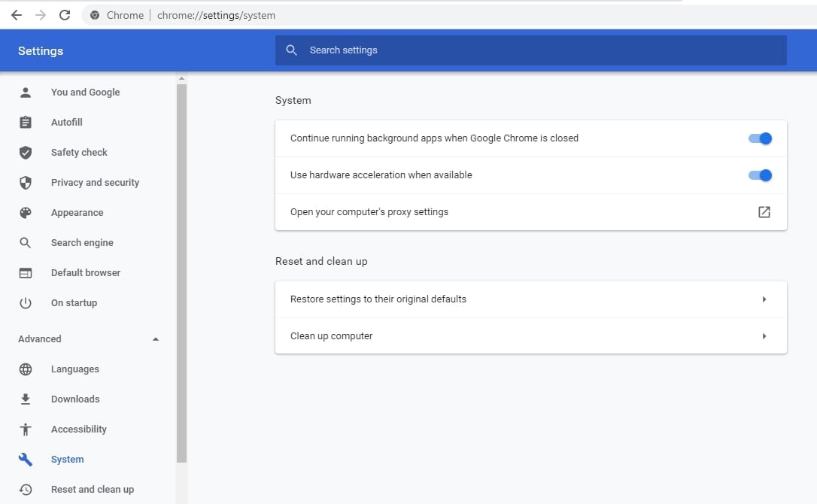Click the browser back arrow
Image resolution: width=817 pixels, height=504 pixels.
[x=17, y=15]
